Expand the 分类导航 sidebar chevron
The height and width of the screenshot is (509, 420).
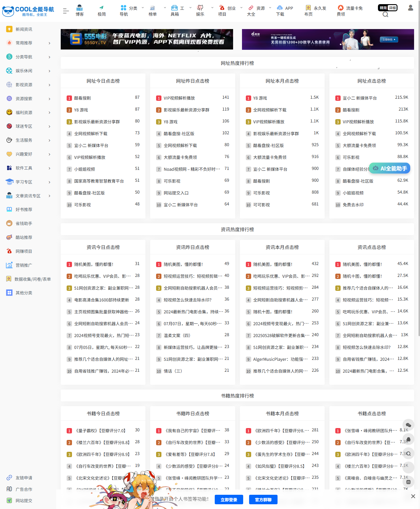pyautogui.click(x=49, y=57)
